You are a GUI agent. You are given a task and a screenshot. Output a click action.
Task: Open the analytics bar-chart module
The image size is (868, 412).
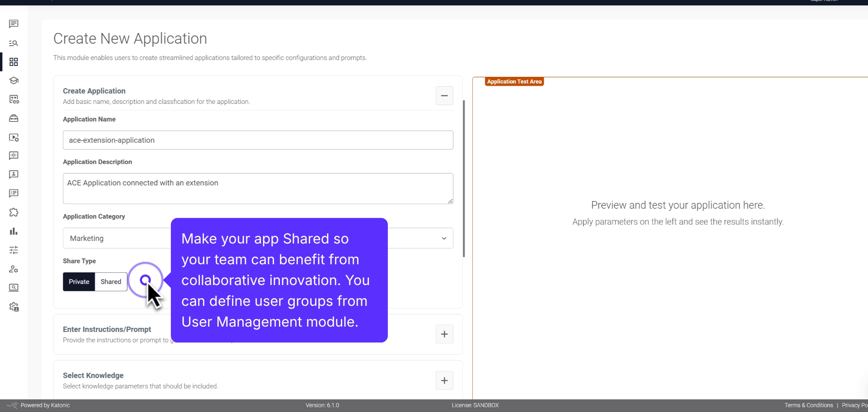(14, 231)
